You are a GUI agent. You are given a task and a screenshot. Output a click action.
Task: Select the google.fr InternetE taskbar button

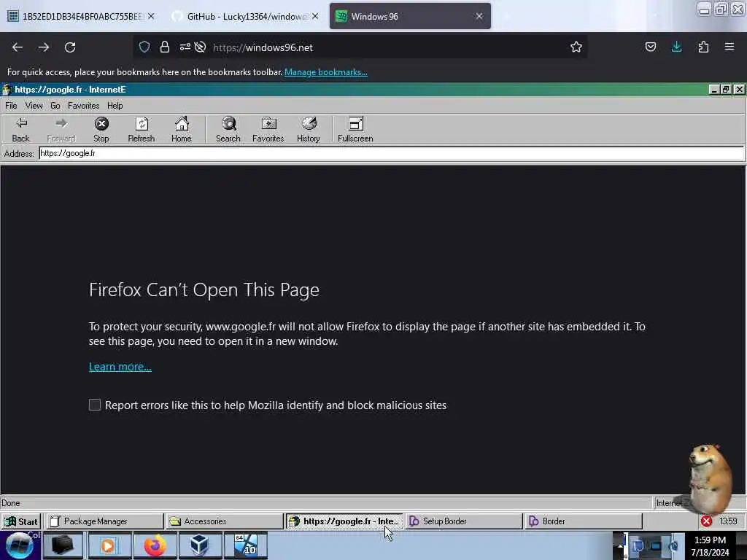(x=344, y=521)
